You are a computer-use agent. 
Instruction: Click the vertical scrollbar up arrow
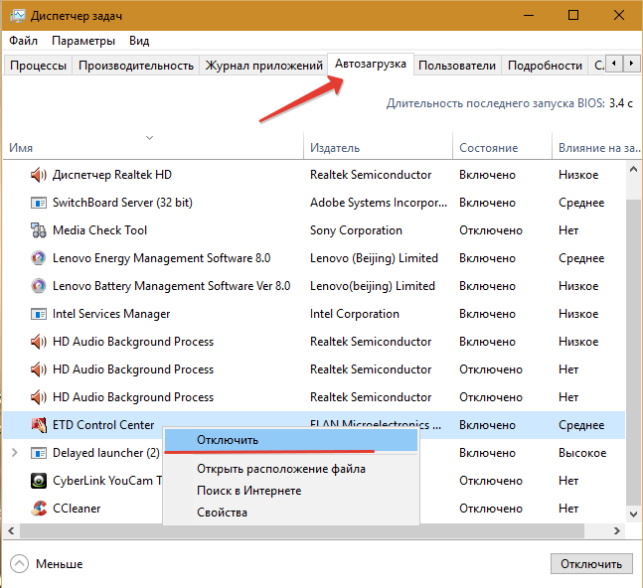tap(634, 169)
